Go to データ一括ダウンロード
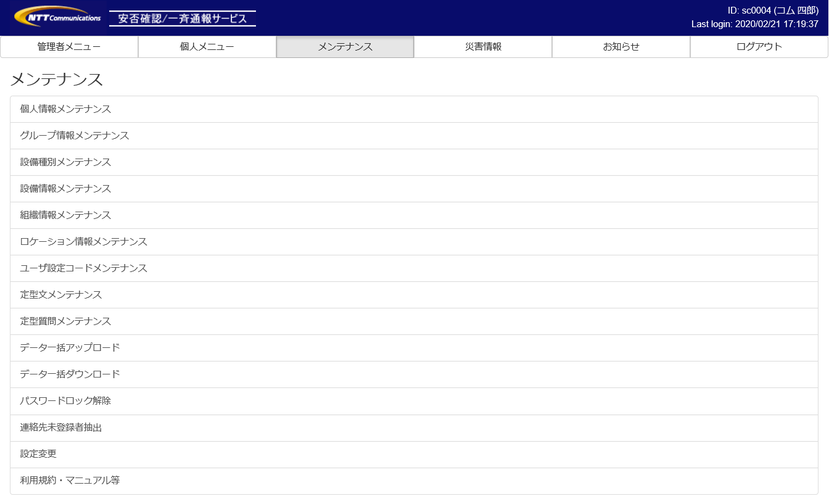829x504 pixels. [x=70, y=374]
